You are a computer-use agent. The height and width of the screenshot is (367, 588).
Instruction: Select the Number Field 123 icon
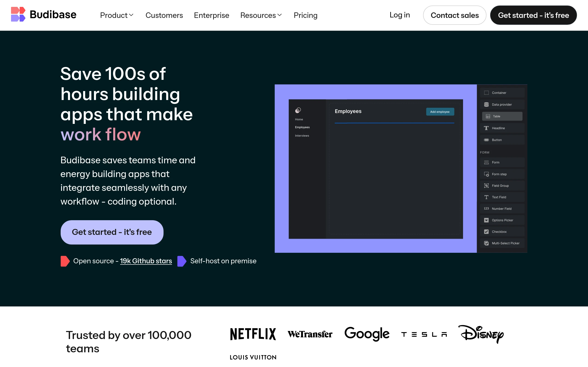point(486,209)
